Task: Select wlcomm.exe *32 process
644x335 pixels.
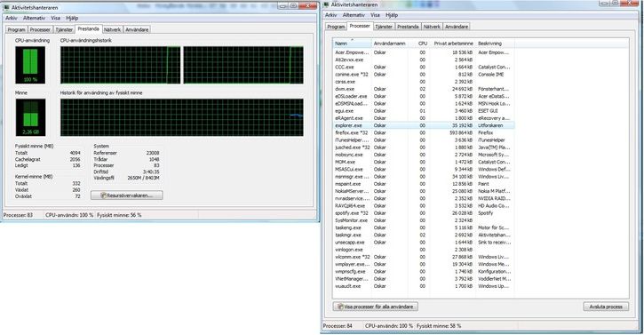Action: pyautogui.click(x=424, y=257)
